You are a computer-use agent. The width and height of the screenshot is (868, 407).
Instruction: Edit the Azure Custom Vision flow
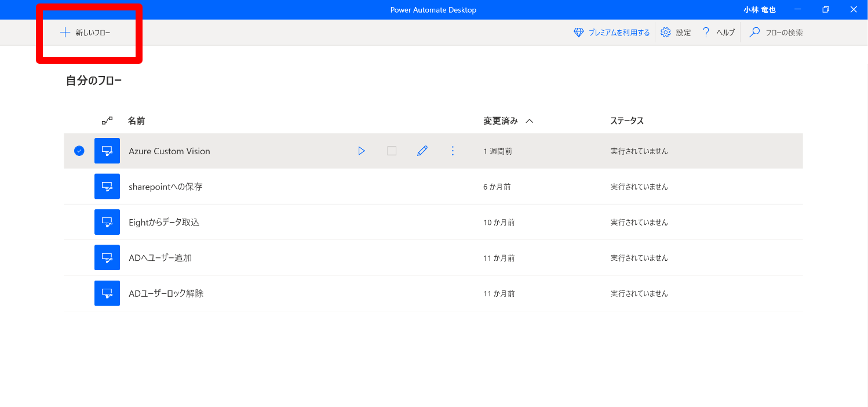(422, 151)
